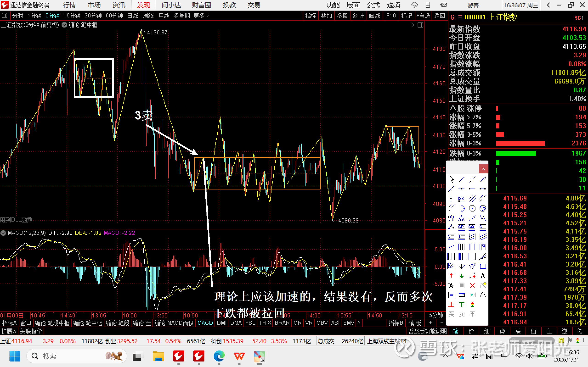Select the circle drawing tool
This screenshot has width=588, height=367.
(472, 208)
